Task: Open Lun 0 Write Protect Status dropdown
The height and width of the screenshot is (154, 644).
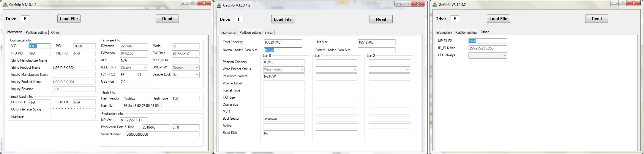Action: pyautogui.click(x=284, y=69)
